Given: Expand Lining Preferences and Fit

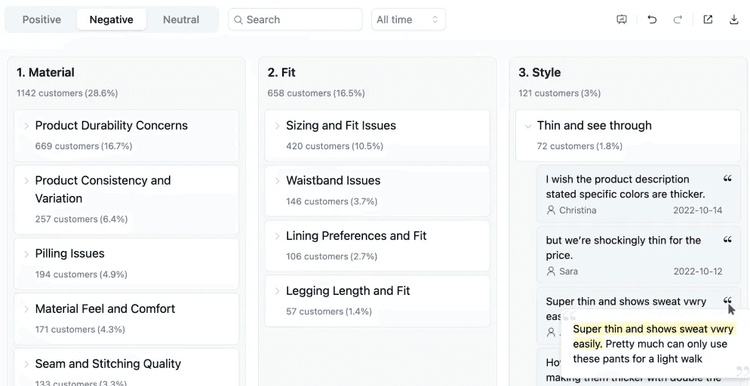Looking at the screenshot, I should (277, 236).
